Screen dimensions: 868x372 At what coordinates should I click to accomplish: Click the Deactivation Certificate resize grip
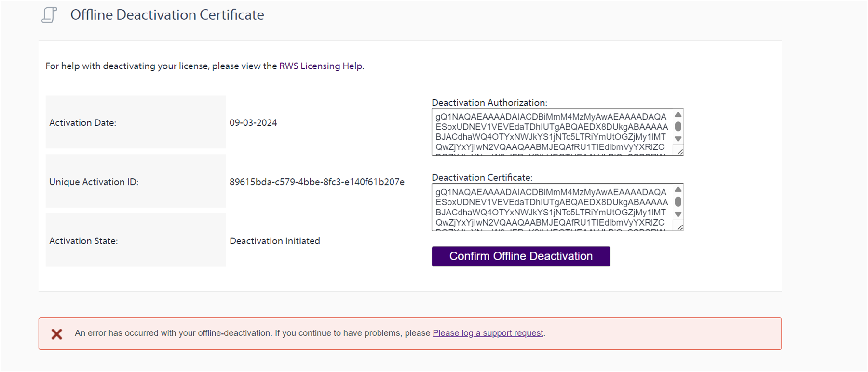[x=679, y=226]
